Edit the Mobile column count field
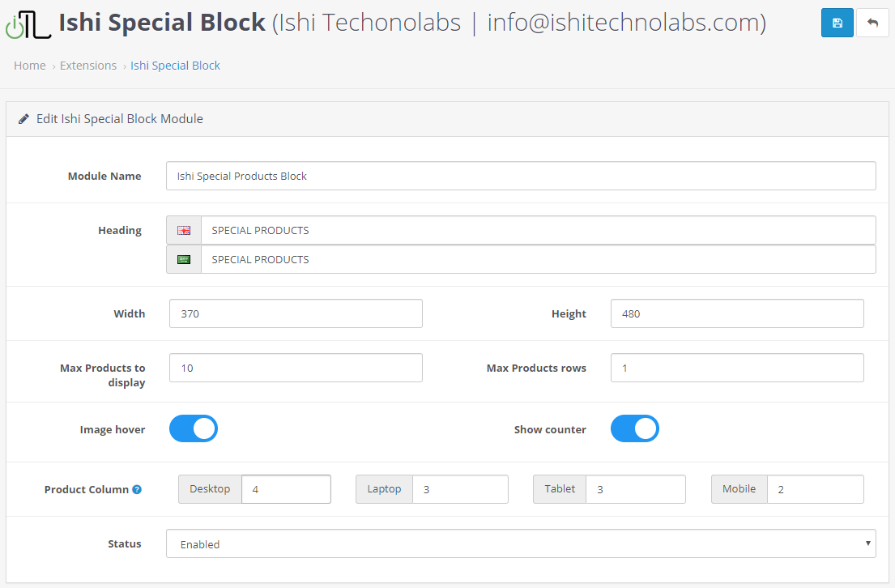 [x=815, y=489]
